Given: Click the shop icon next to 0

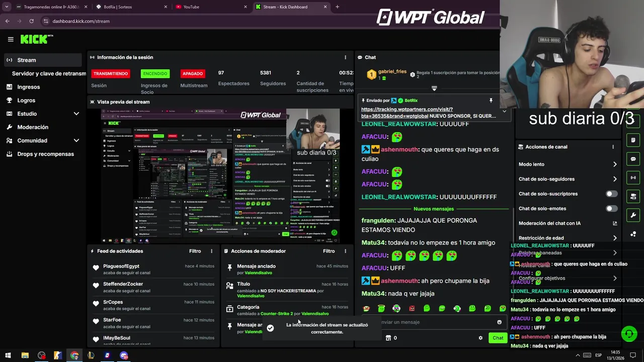Looking at the screenshot, I should 388,338.
